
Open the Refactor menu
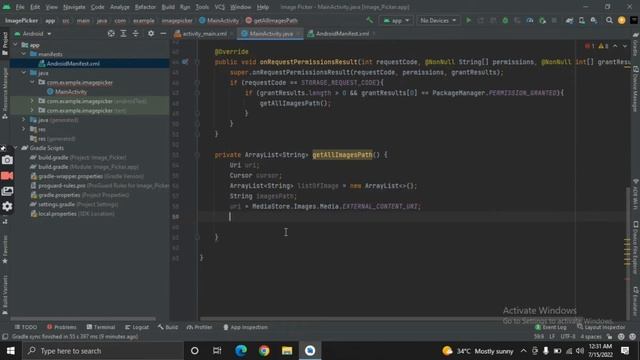coord(145,7)
